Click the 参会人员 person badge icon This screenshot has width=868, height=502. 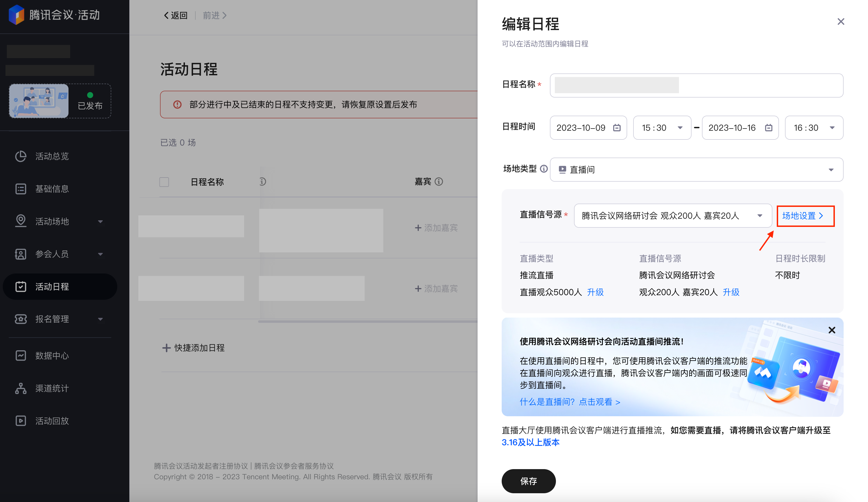[x=21, y=254]
